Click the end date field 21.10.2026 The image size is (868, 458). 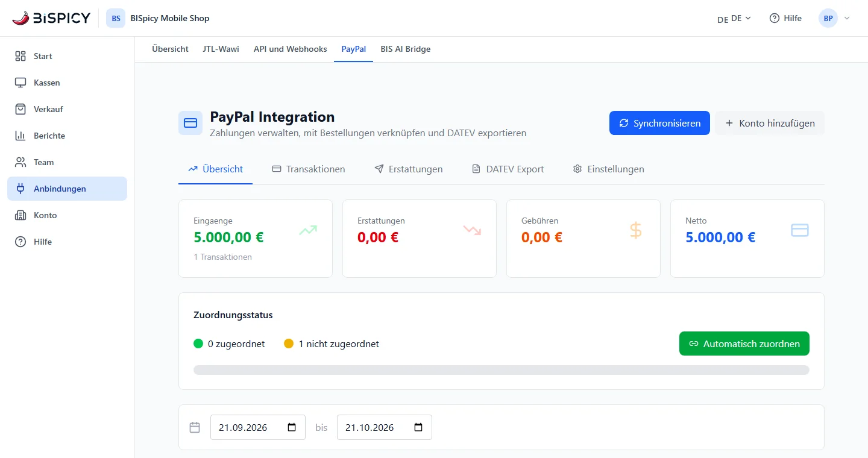click(385, 427)
